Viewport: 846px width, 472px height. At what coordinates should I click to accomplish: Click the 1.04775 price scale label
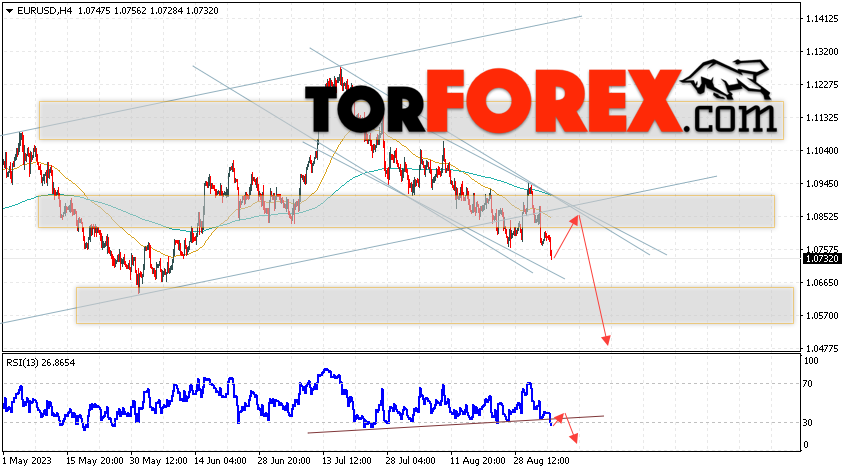click(x=822, y=348)
